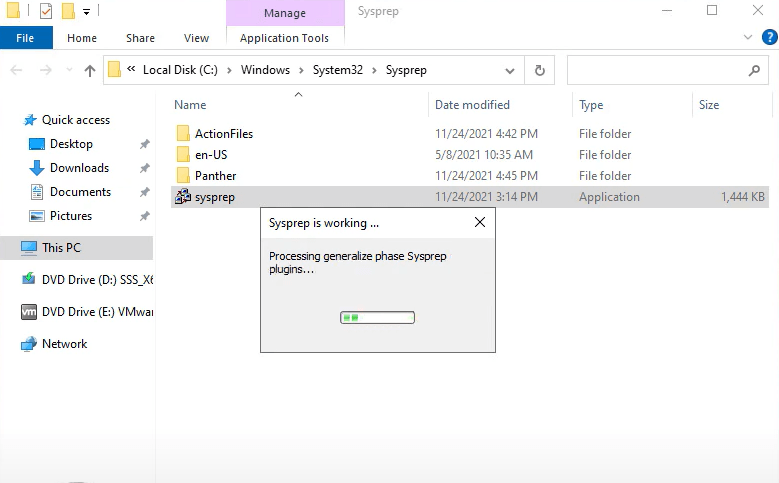Click the New folder quick access icon
Screen dimensions: 779x483
coord(68,10)
